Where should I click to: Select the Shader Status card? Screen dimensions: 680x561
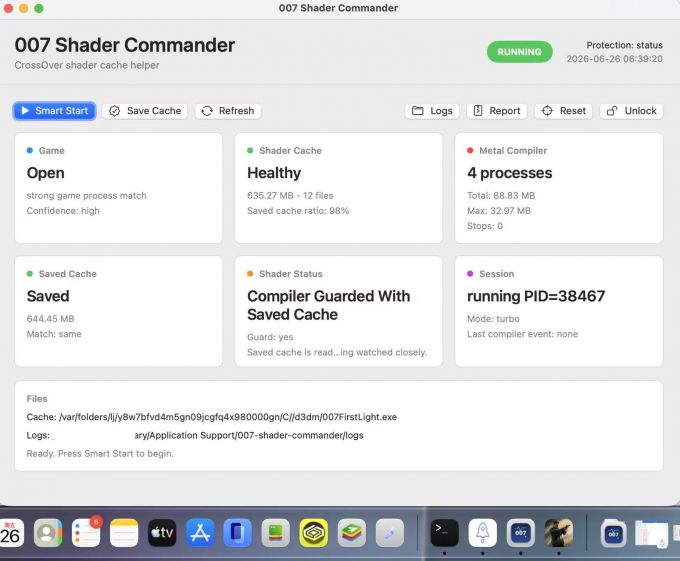point(339,311)
